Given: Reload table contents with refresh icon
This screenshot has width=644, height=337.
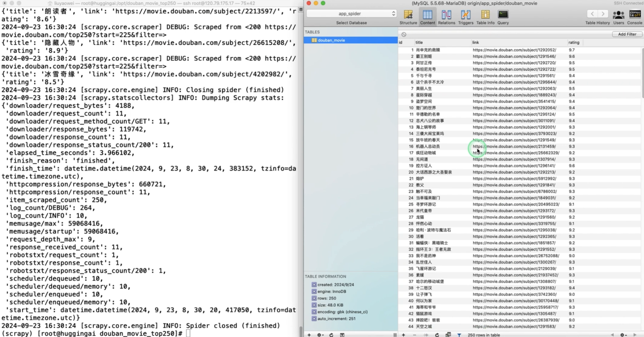Looking at the screenshot, I should click(x=437, y=334).
